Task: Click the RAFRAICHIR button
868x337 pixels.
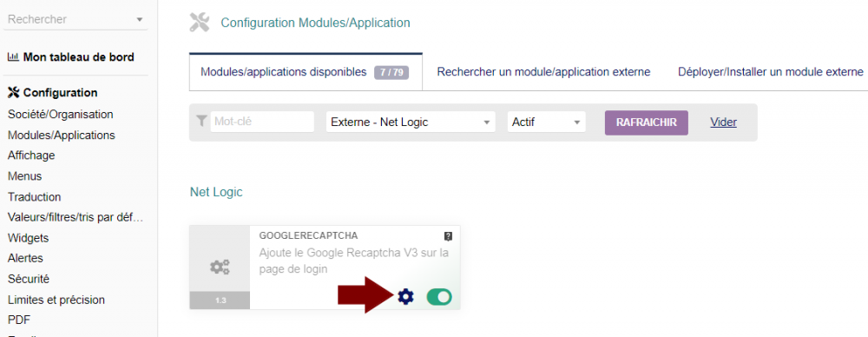Action: [647, 122]
